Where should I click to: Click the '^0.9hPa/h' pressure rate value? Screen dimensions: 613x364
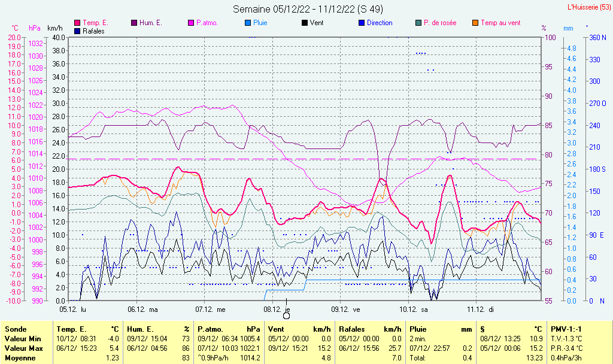click(x=214, y=358)
